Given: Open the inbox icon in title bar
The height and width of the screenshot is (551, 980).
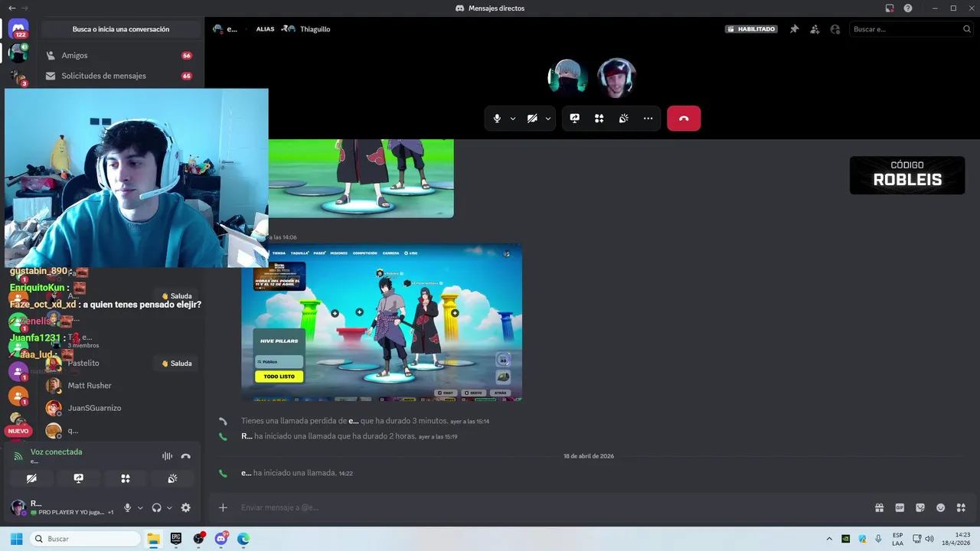Looking at the screenshot, I should [x=890, y=8].
